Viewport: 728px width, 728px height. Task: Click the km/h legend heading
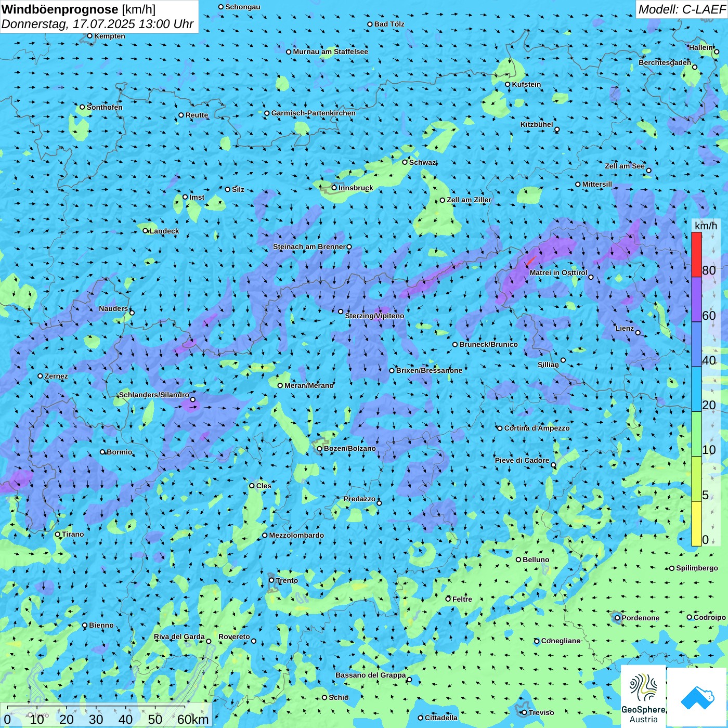(x=706, y=226)
